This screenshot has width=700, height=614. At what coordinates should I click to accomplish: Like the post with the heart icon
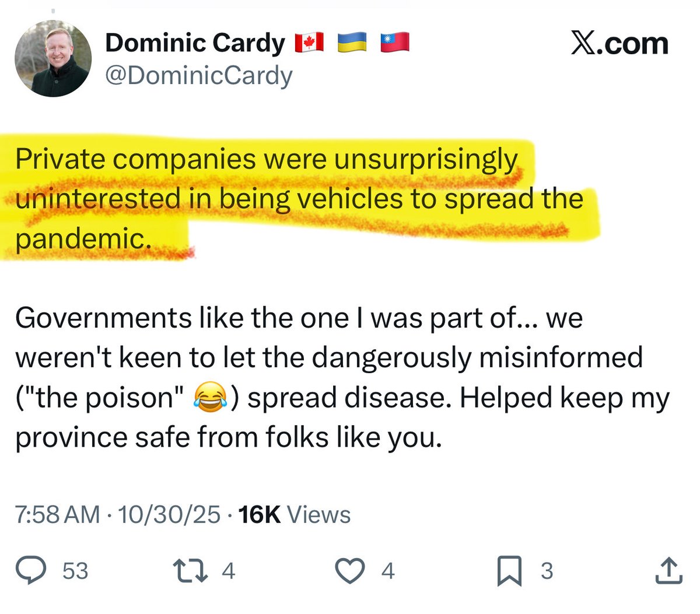pyautogui.click(x=351, y=570)
